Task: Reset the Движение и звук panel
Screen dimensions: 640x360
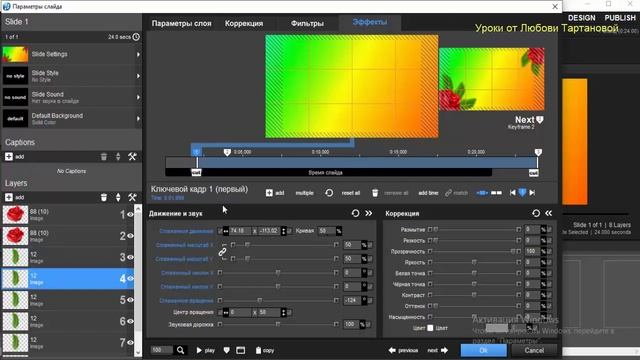Action: coord(356,213)
